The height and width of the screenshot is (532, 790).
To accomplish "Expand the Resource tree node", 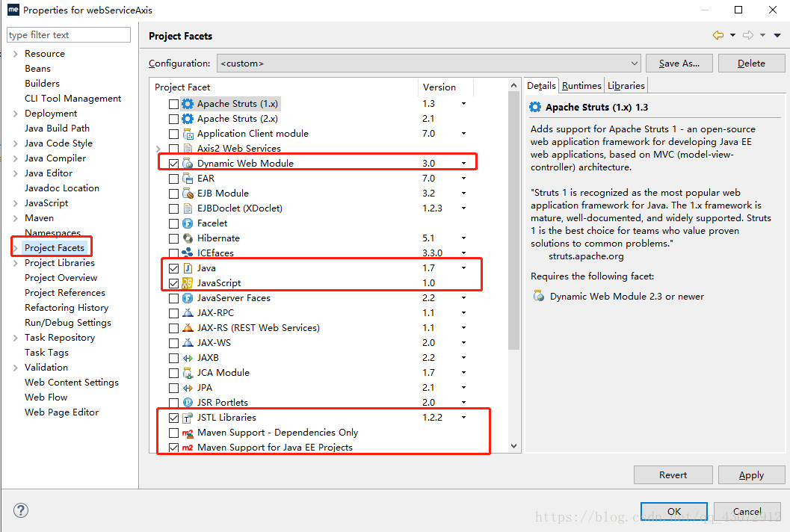I will tap(16, 54).
